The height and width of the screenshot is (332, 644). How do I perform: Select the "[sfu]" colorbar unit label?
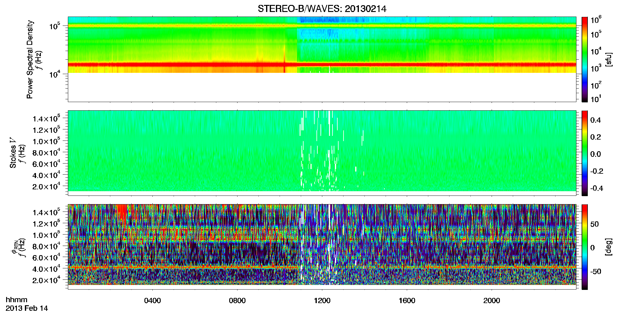(x=609, y=59)
